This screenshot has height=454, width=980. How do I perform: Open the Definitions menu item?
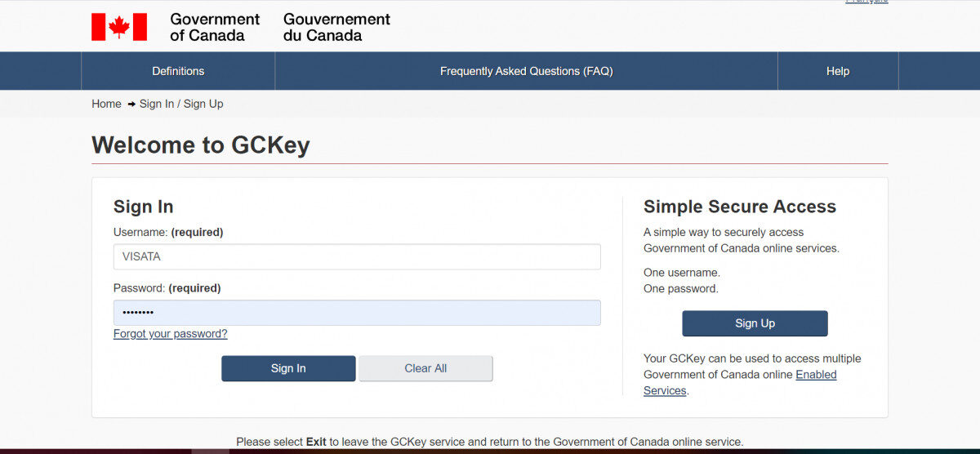[178, 71]
